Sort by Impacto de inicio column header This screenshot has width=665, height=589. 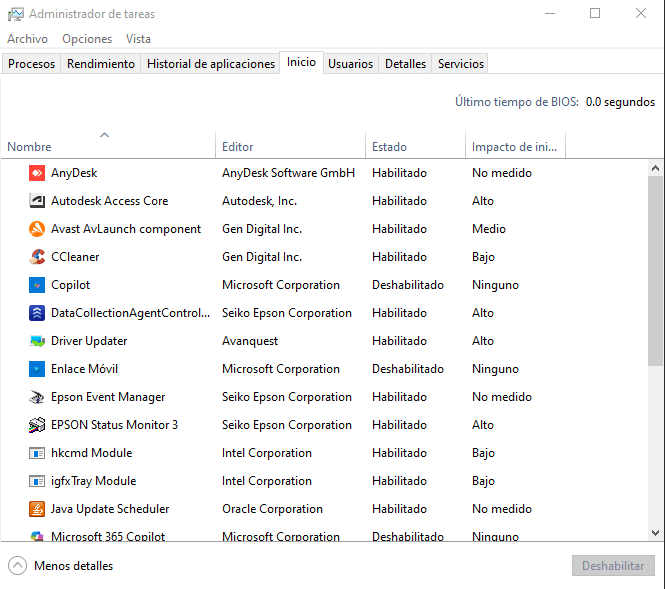tap(515, 146)
